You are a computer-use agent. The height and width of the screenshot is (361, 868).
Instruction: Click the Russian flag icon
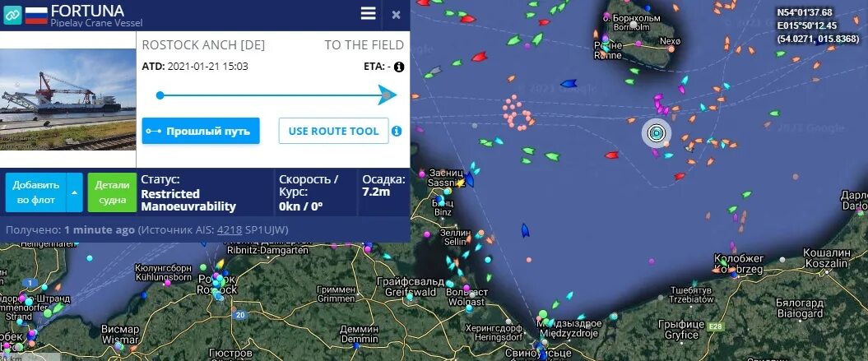[36, 15]
